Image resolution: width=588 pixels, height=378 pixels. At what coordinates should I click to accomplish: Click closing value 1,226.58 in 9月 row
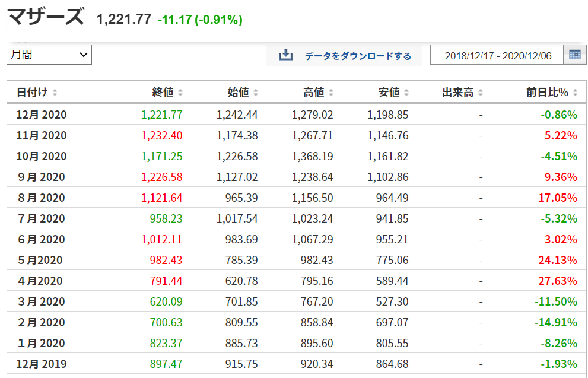(161, 177)
